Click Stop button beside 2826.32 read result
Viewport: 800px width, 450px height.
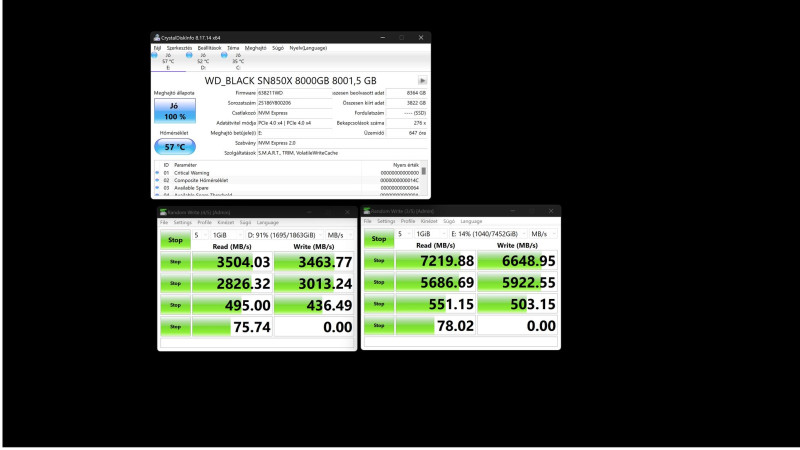coord(175,283)
